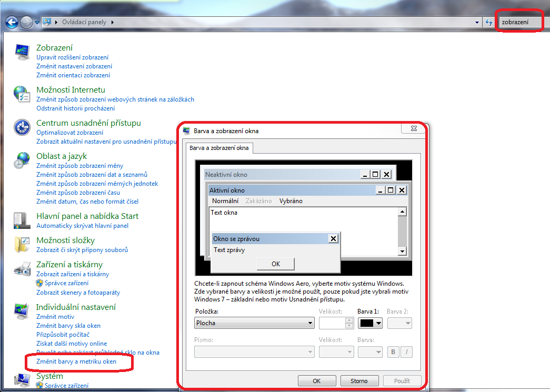Open the Písmo font dropdown
Image resolution: width=550 pixels, height=392 pixels.
point(254,351)
